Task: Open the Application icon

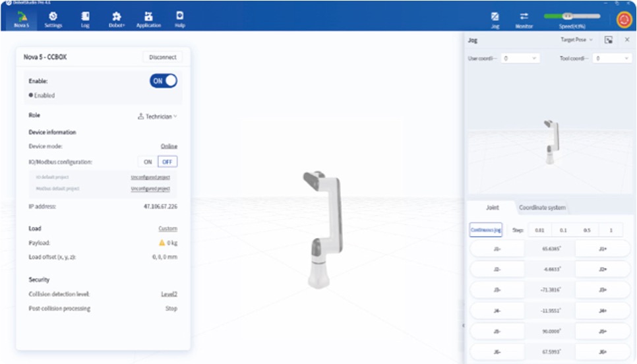Action: tap(148, 16)
